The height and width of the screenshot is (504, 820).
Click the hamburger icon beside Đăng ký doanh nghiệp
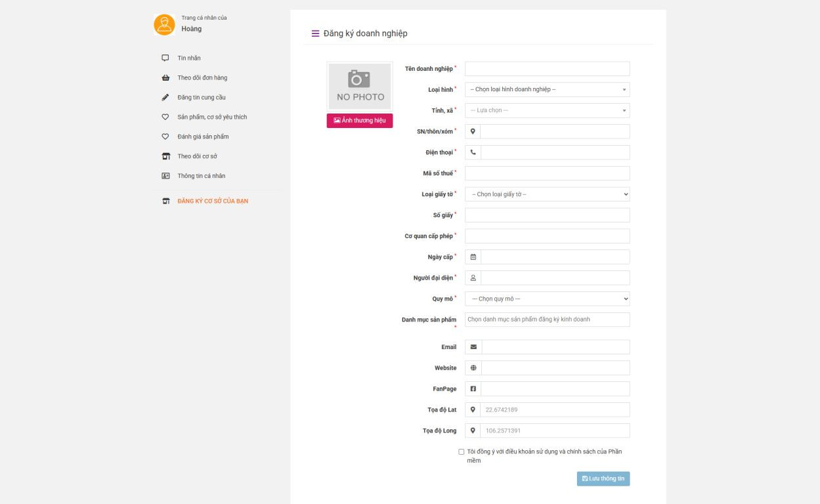(x=315, y=33)
